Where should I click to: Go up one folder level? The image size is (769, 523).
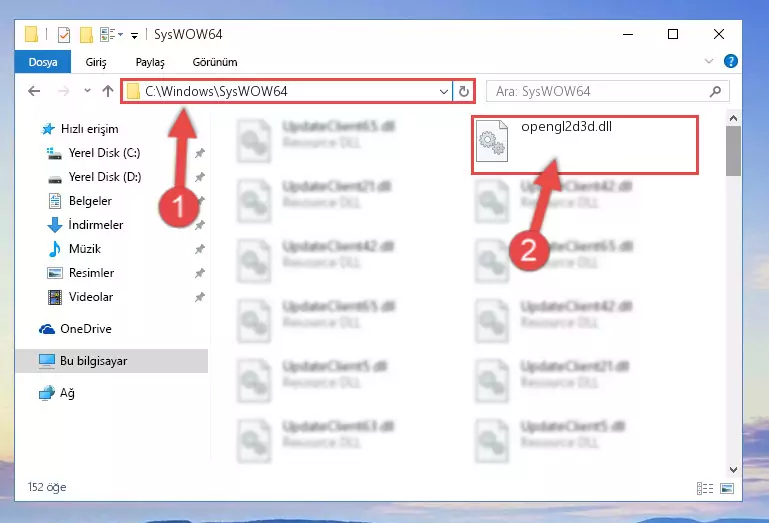point(108,91)
